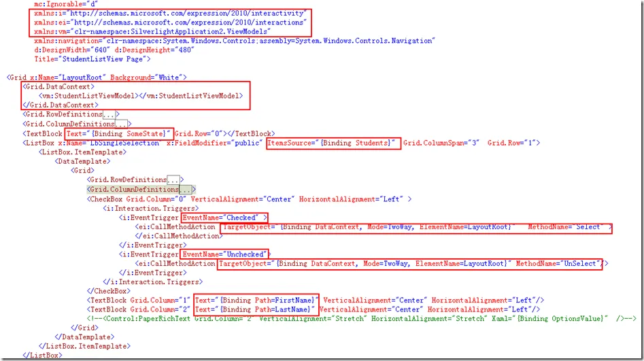Select Text="{Binding Path=FirstName}"
Screen dimensions: 644x361
point(256,300)
